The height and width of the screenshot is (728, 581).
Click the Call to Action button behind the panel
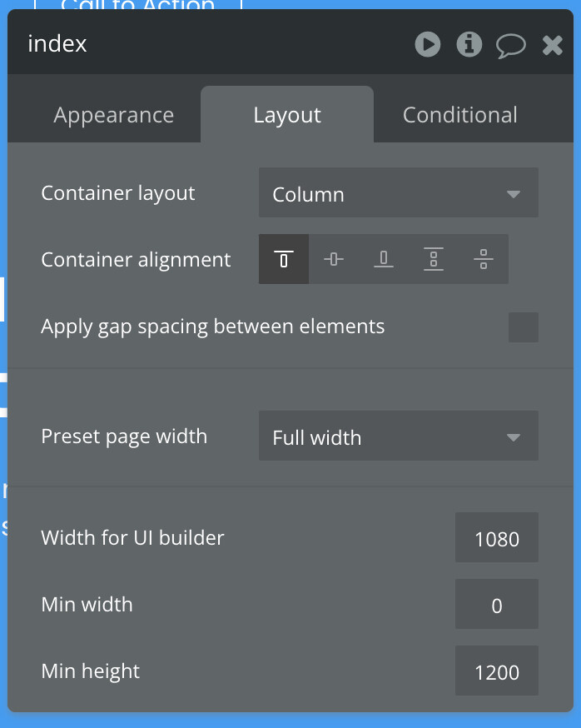point(138,6)
